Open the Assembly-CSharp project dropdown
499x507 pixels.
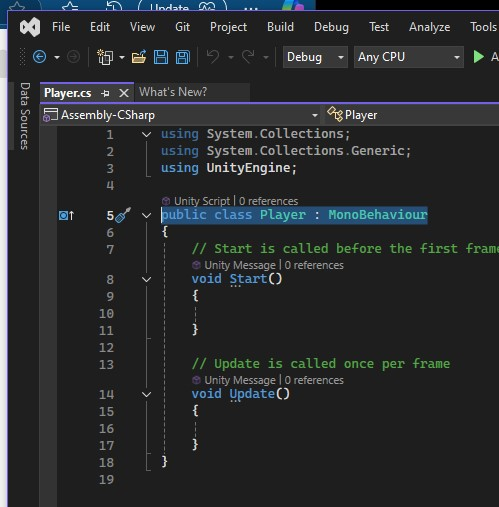180,115
